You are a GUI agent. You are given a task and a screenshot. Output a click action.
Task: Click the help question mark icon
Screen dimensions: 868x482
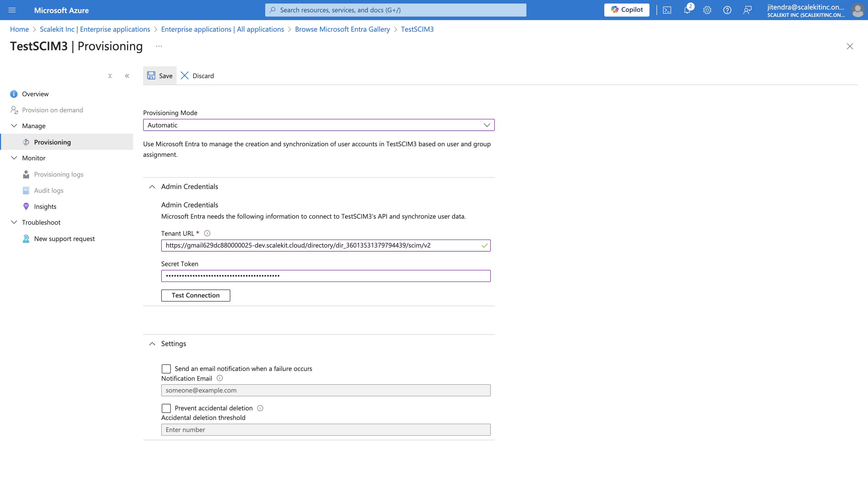727,10
